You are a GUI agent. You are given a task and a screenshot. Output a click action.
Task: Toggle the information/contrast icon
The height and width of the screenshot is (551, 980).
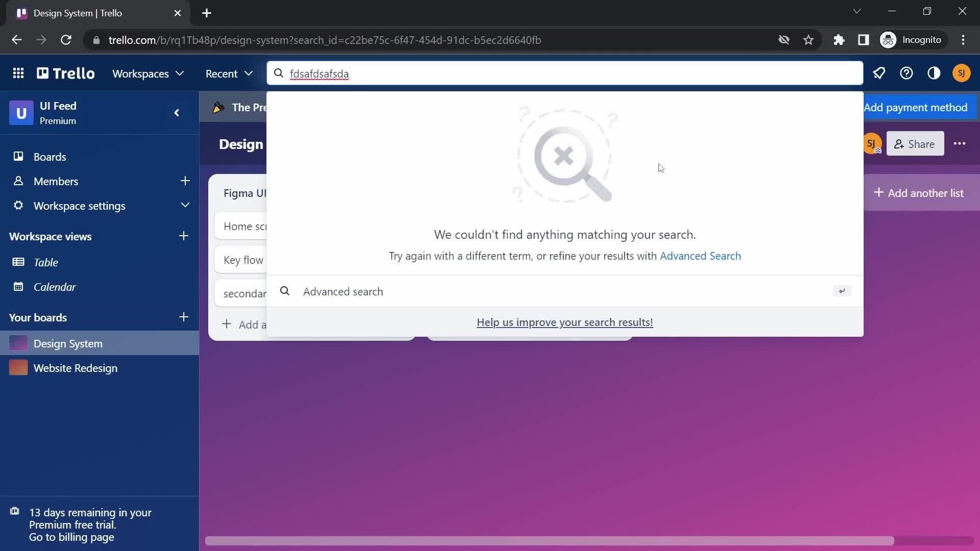934,73
